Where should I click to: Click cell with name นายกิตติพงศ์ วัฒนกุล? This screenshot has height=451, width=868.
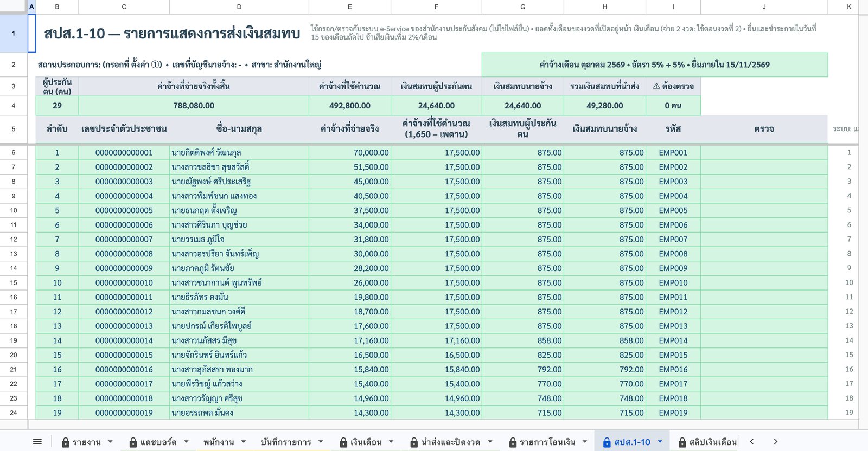point(239,153)
